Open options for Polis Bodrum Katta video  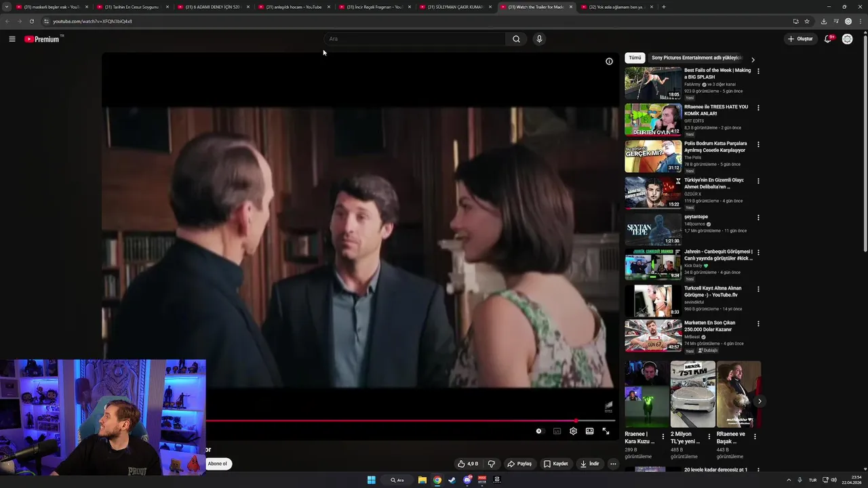(758, 144)
